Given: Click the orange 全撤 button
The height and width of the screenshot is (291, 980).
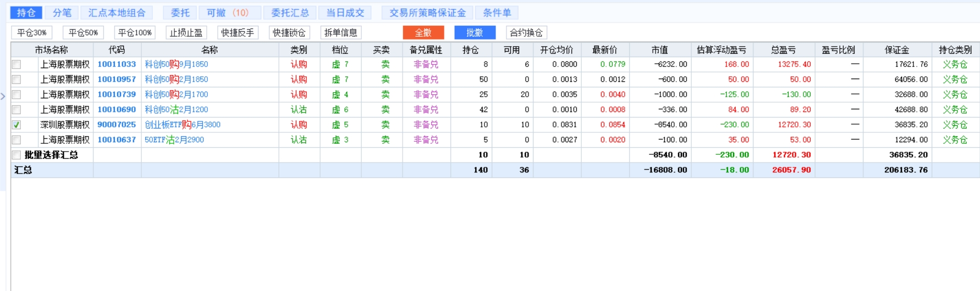Looking at the screenshot, I should point(423,33).
